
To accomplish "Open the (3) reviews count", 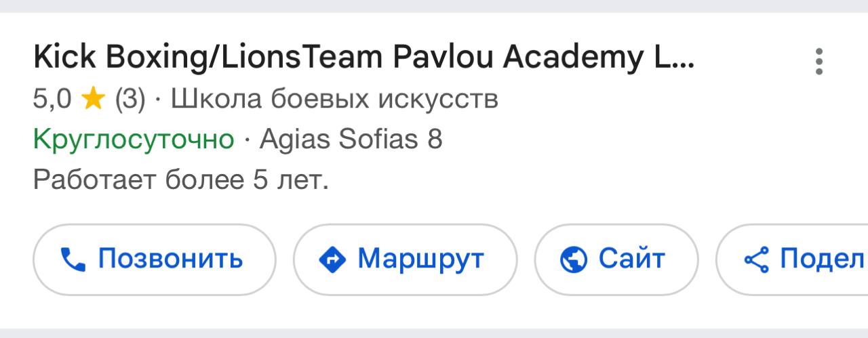I will [130, 100].
